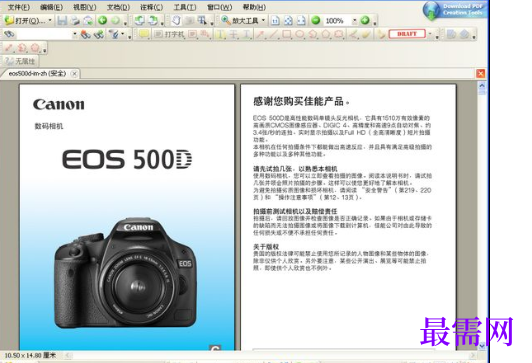The width and height of the screenshot is (532, 363).
Task: Click the find next binoculars icon
Action: [x=99, y=34]
